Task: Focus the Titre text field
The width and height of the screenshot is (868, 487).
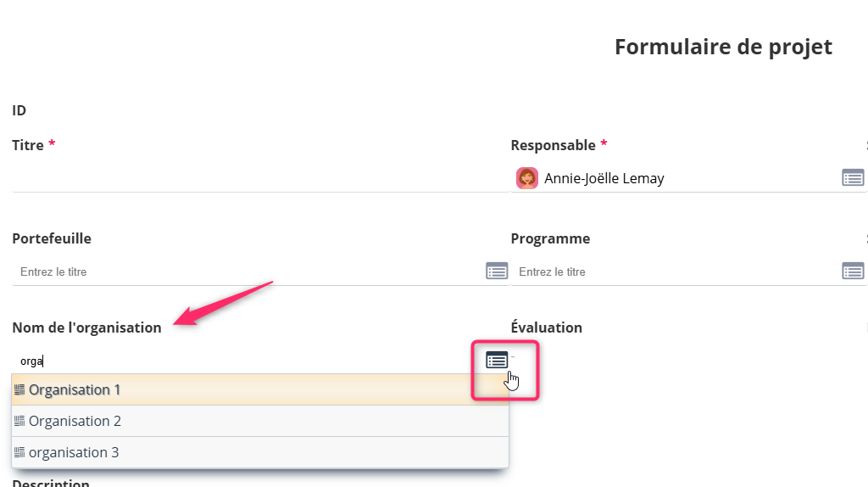Action: [x=254, y=178]
